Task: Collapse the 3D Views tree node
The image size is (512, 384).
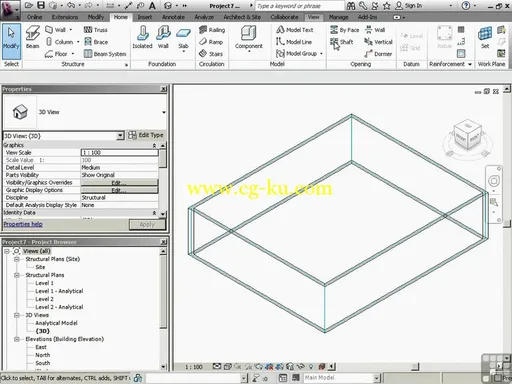Action: (x=16, y=315)
